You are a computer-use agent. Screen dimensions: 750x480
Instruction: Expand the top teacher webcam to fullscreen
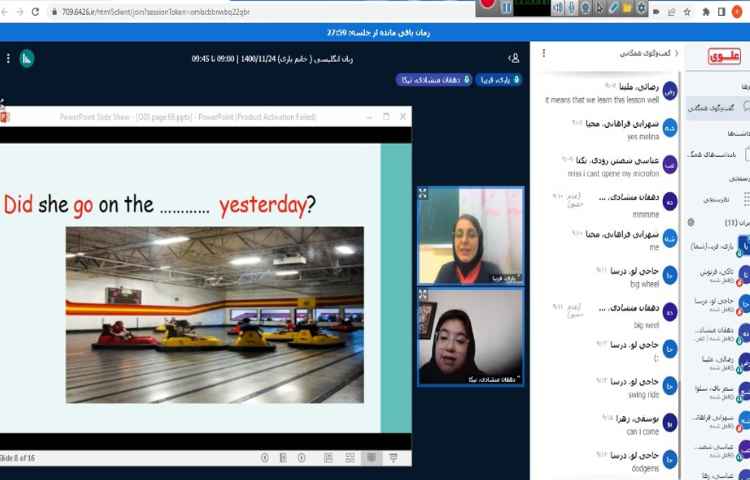[423, 193]
